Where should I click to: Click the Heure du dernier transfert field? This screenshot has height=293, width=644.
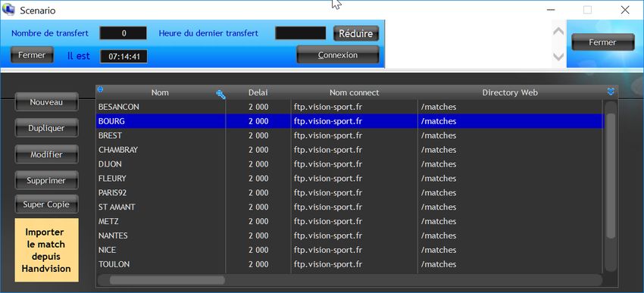pos(301,33)
